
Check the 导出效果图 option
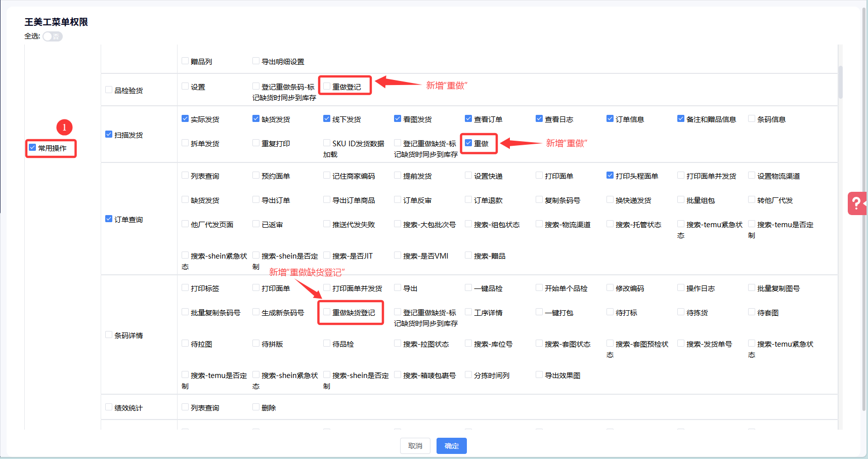tap(539, 375)
